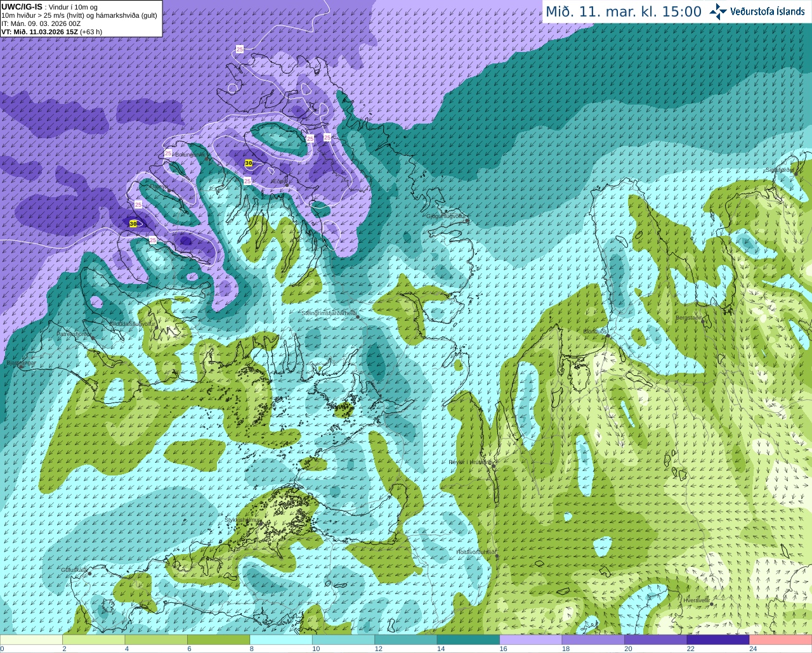Click the Stykkishólmur station label
Image resolution: width=812 pixels, height=653 pixels.
(x=243, y=520)
